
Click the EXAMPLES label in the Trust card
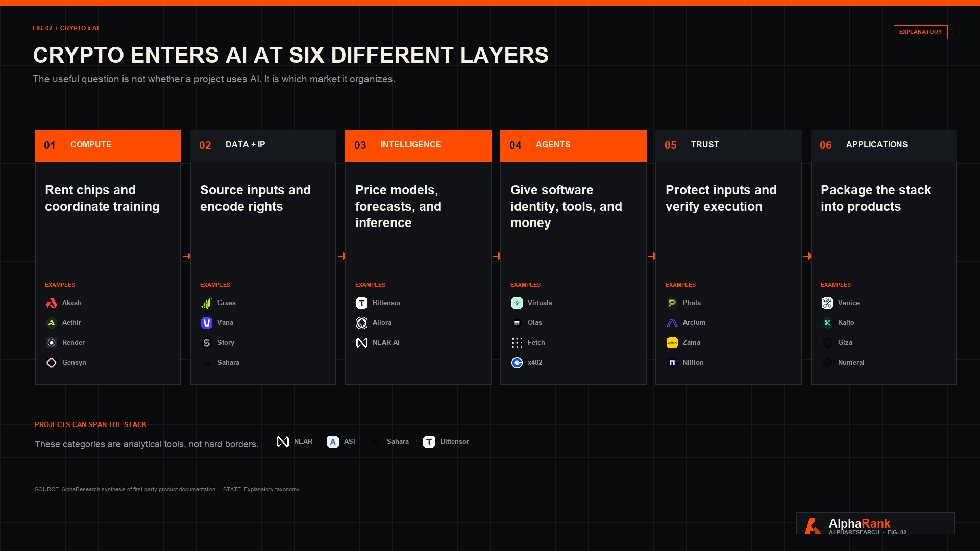680,285
